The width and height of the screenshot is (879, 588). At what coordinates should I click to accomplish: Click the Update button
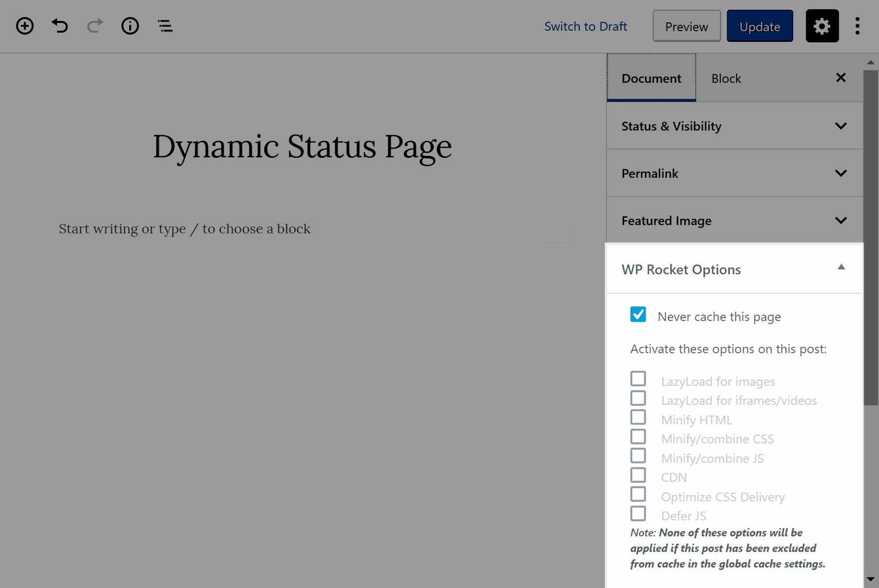coord(760,26)
